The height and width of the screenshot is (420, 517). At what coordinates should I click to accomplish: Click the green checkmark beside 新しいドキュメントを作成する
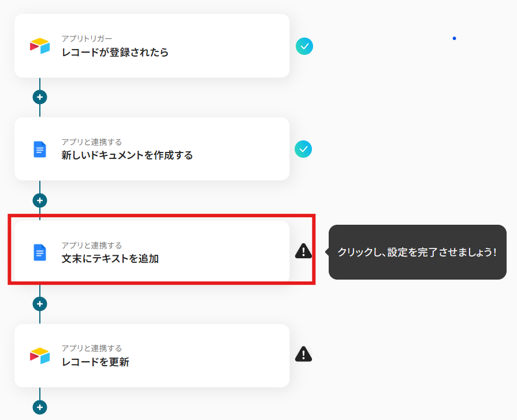click(x=303, y=149)
